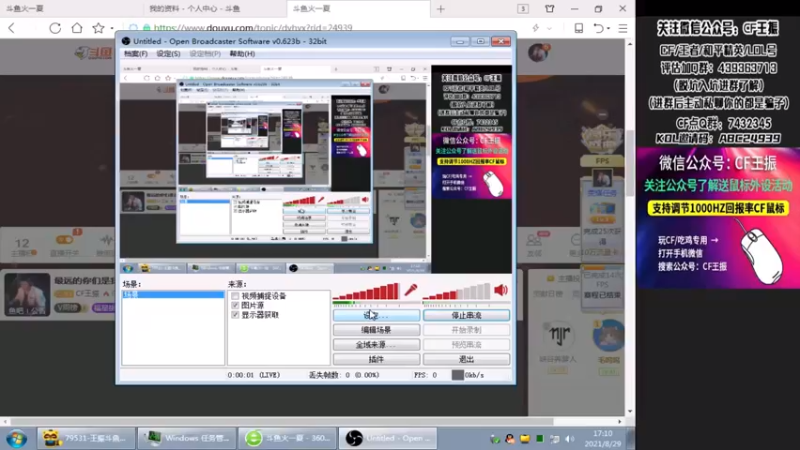Toggle the 视频捕捉设备 source checkbox

tap(235, 296)
